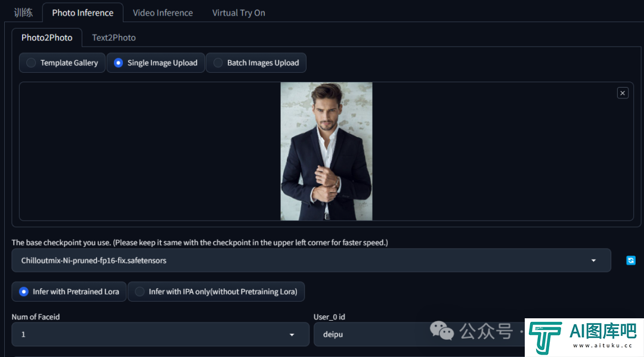
Task: Click the uploaded man portrait image
Action: coord(327,151)
